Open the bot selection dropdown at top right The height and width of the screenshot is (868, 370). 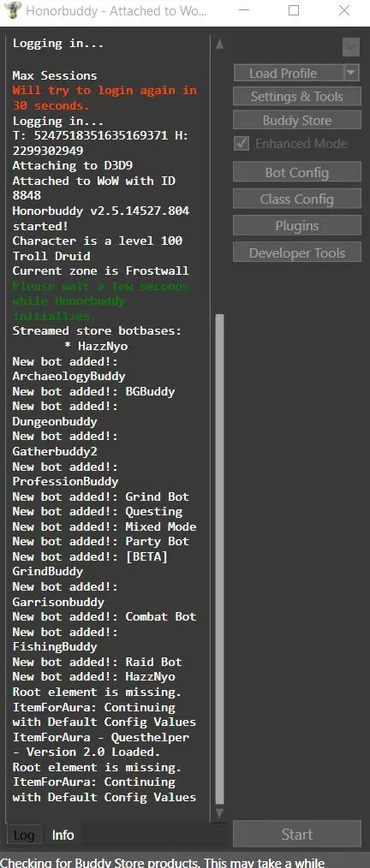[x=350, y=48]
